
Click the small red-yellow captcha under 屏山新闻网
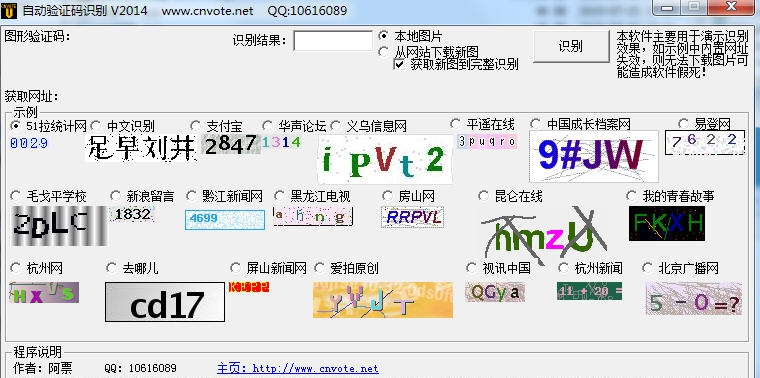pos(249,287)
